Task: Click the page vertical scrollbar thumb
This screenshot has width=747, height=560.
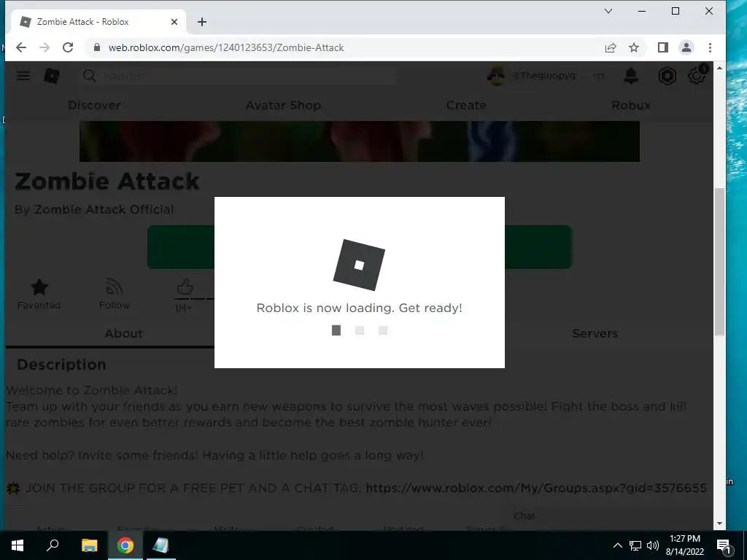Action: point(719,262)
